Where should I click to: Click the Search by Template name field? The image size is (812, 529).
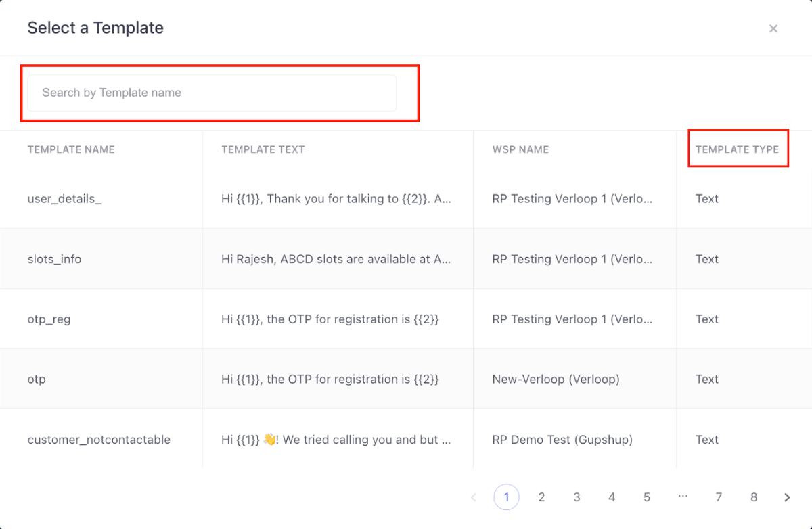click(x=212, y=93)
